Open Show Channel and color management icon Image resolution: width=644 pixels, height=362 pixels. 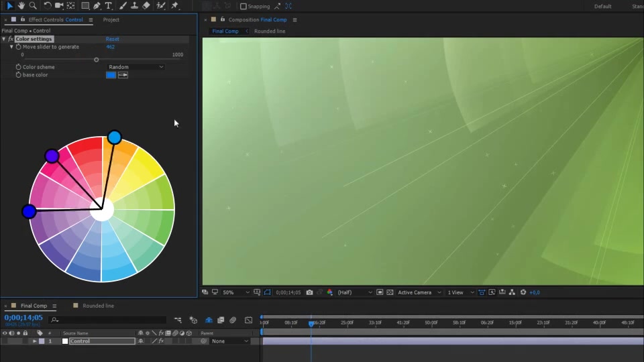330,292
